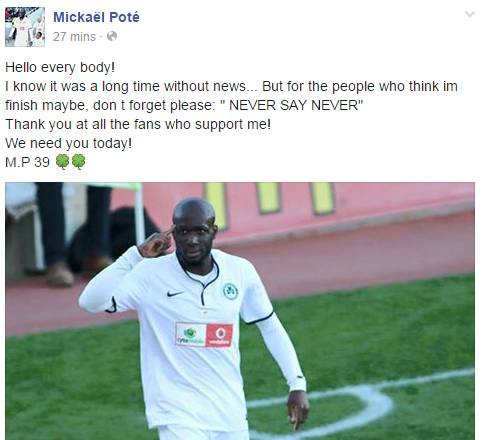482x440 pixels.
Task: Click the red Vodafone sponsor logo
Action: (219, 335)
